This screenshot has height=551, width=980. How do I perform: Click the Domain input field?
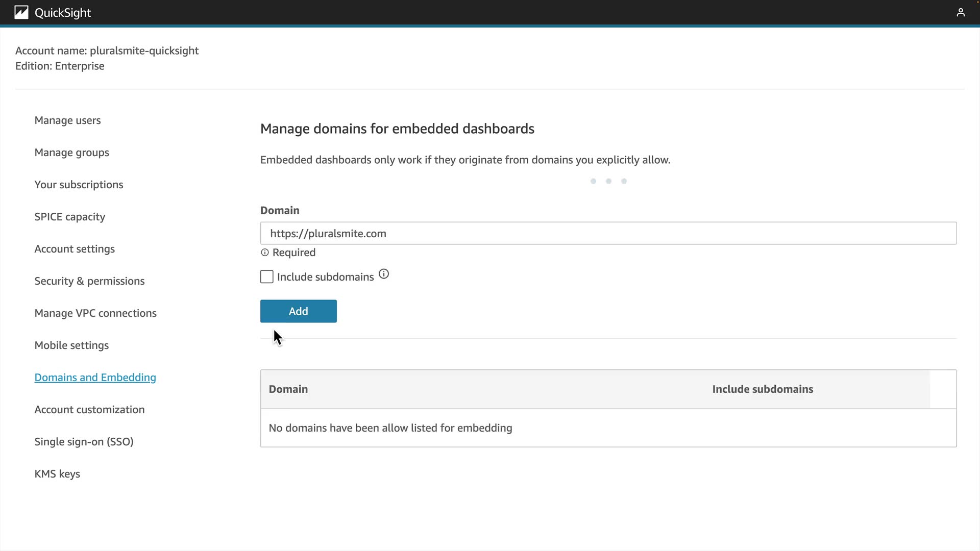point(608,233)
